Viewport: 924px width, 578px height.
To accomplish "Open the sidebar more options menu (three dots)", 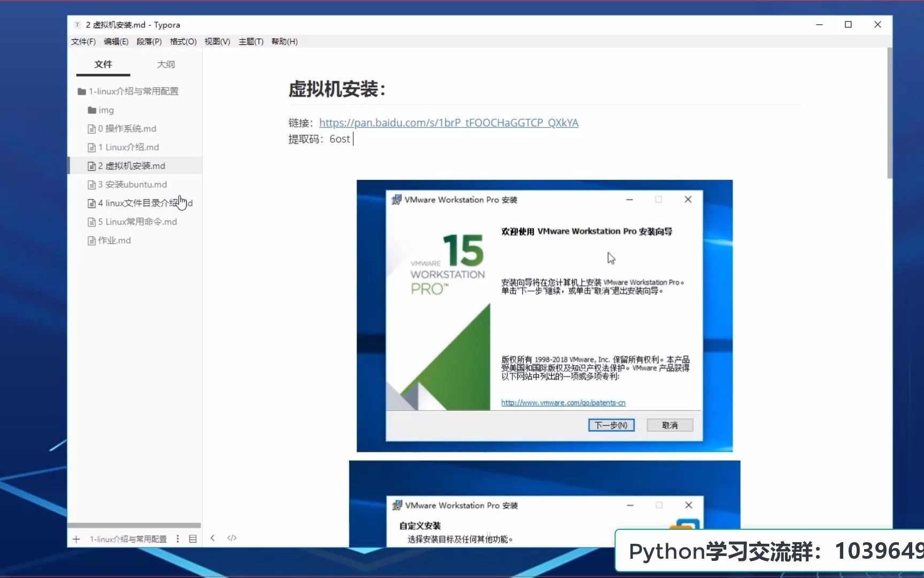I will 178,538.
